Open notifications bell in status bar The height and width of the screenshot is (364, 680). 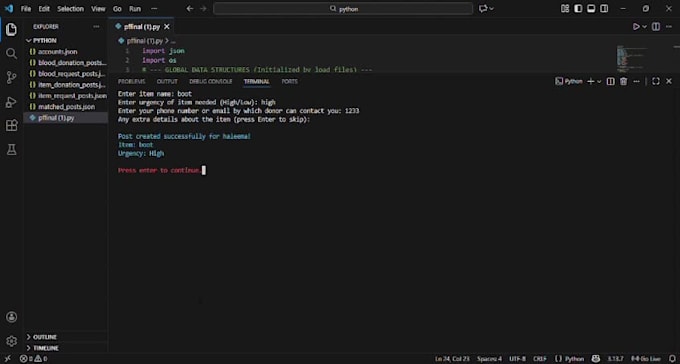point(673,359)
